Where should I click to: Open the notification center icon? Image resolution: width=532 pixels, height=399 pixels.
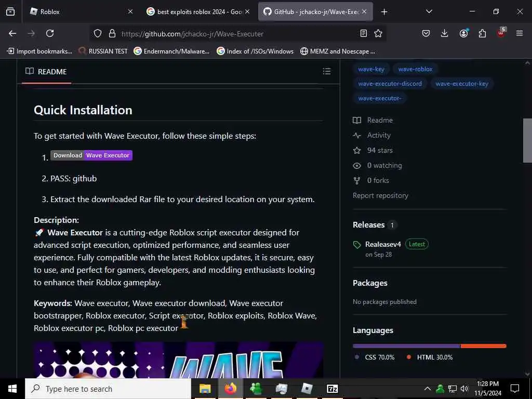pos(515,389)
